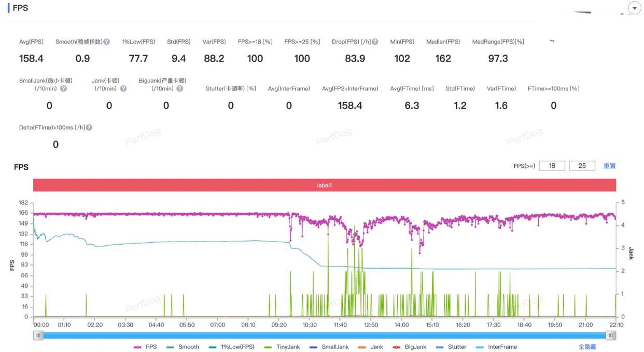Click the blue time range slider track
644x352 pixels.
click(325, 335)
